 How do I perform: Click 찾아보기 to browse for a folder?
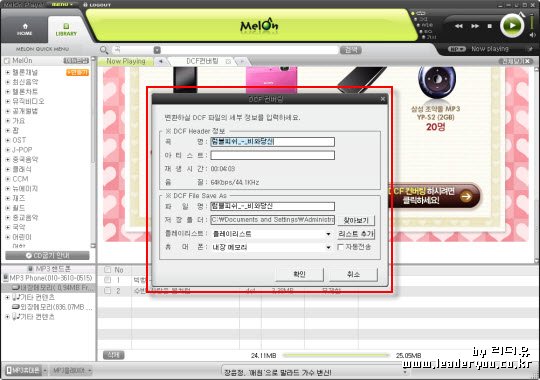pyautogui.click(x=356, y=220)
